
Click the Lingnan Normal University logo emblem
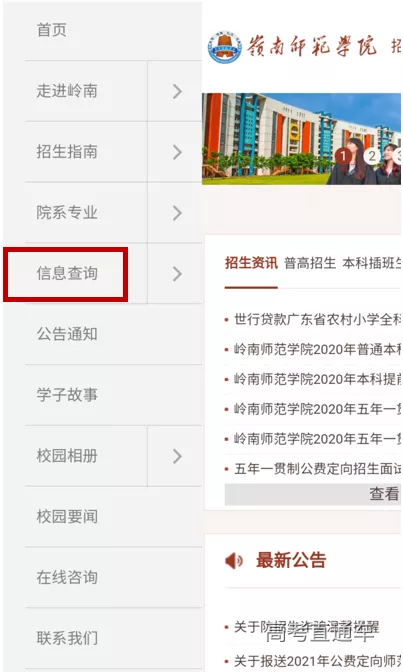pyautogui.click(x=225, y=48)
